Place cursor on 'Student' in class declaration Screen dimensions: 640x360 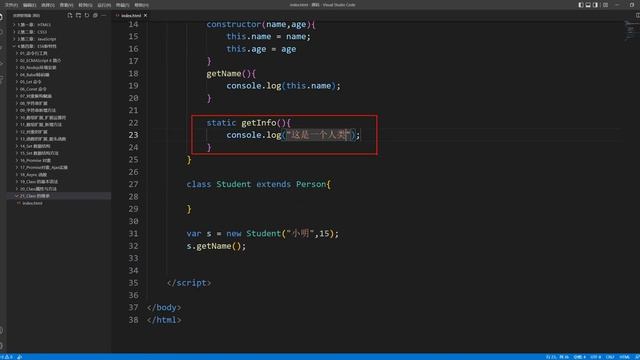(233, 184)
